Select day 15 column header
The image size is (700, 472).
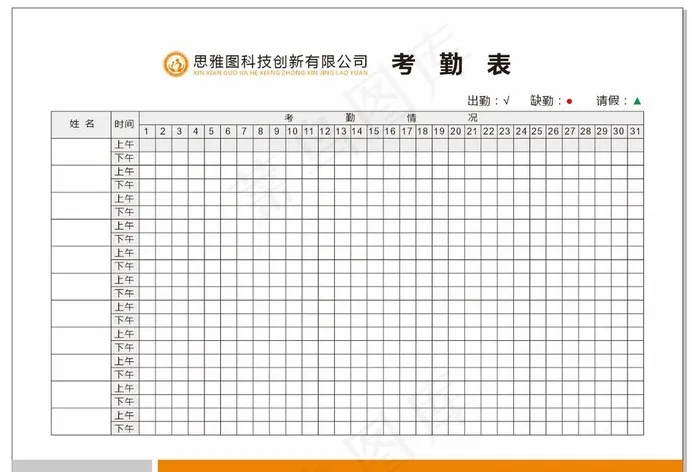[375, 131]
